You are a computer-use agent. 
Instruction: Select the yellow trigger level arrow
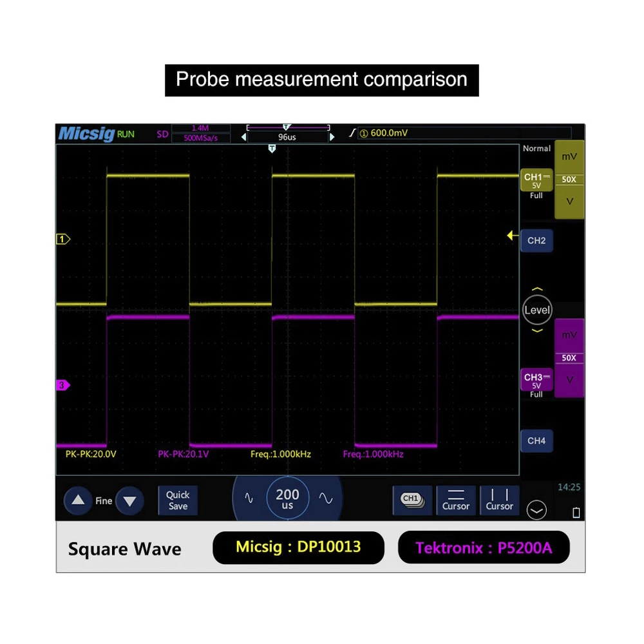click(512, 236)
